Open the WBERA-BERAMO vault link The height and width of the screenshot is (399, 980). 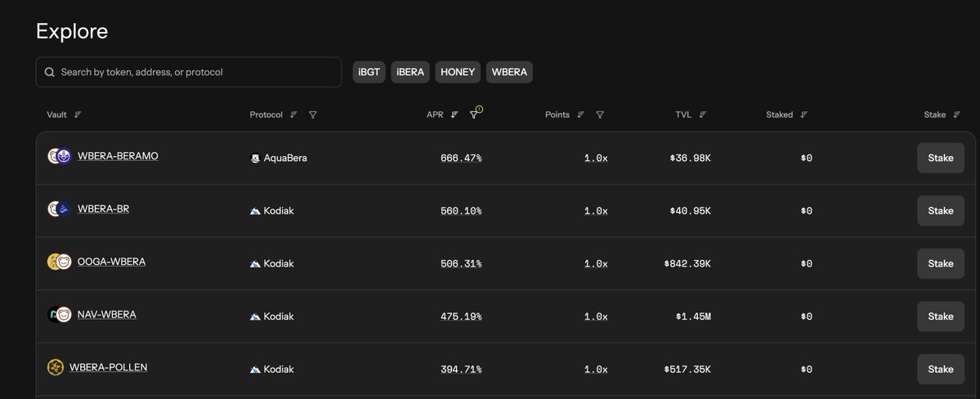[x=118, y=156]
